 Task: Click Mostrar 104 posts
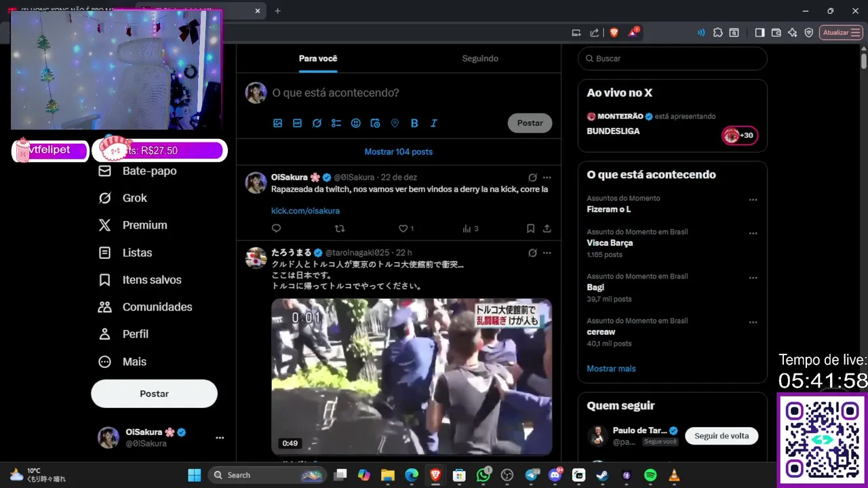399,152
